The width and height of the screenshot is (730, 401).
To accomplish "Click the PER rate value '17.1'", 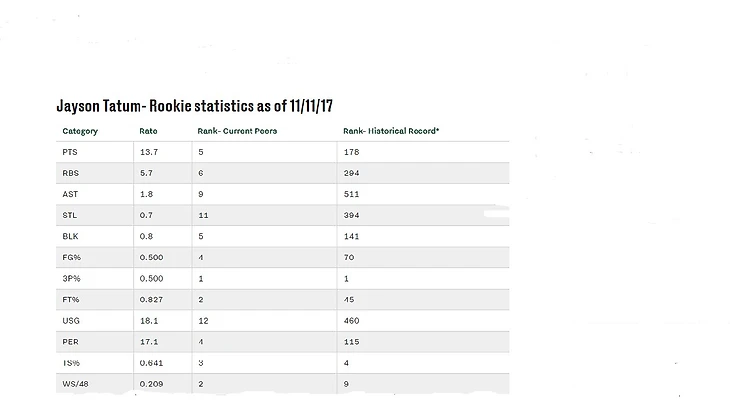I will click(x=149, y=341).
